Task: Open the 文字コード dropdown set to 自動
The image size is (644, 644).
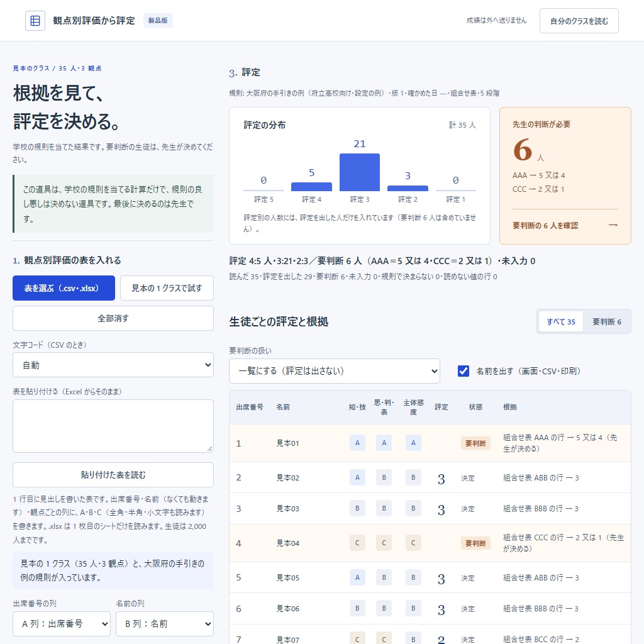Action: (113, 365)
